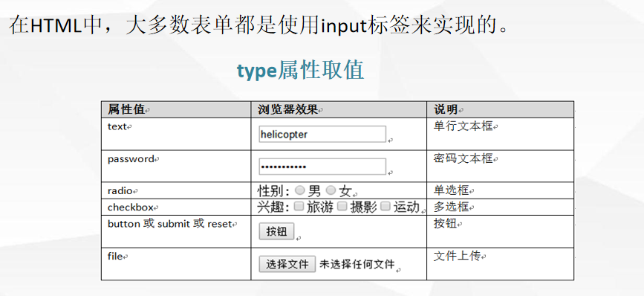Check the 摄影 checkbox

pos(342,206)
